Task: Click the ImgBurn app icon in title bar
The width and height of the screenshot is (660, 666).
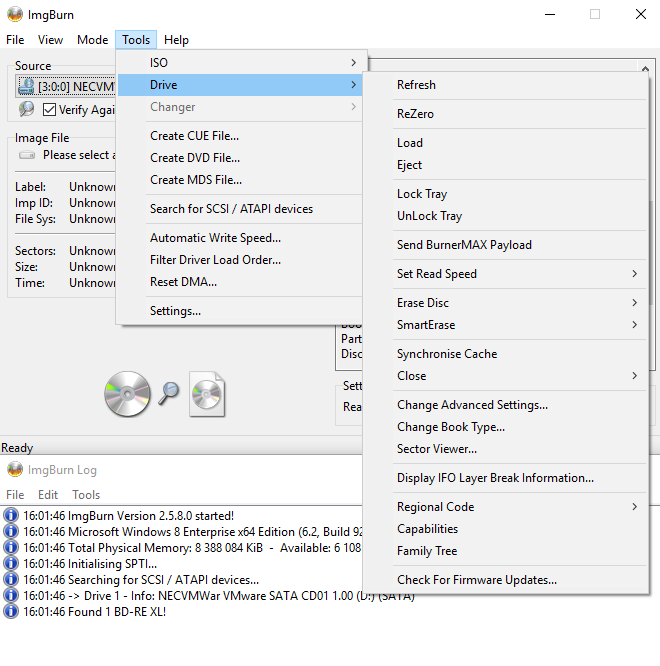Action: (x=15, y=14)
